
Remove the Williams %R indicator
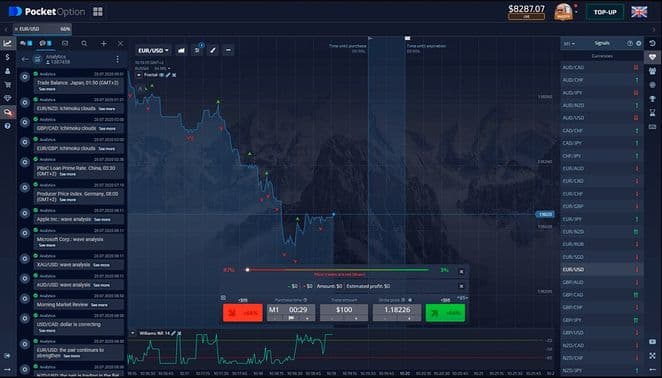(179, 333)
